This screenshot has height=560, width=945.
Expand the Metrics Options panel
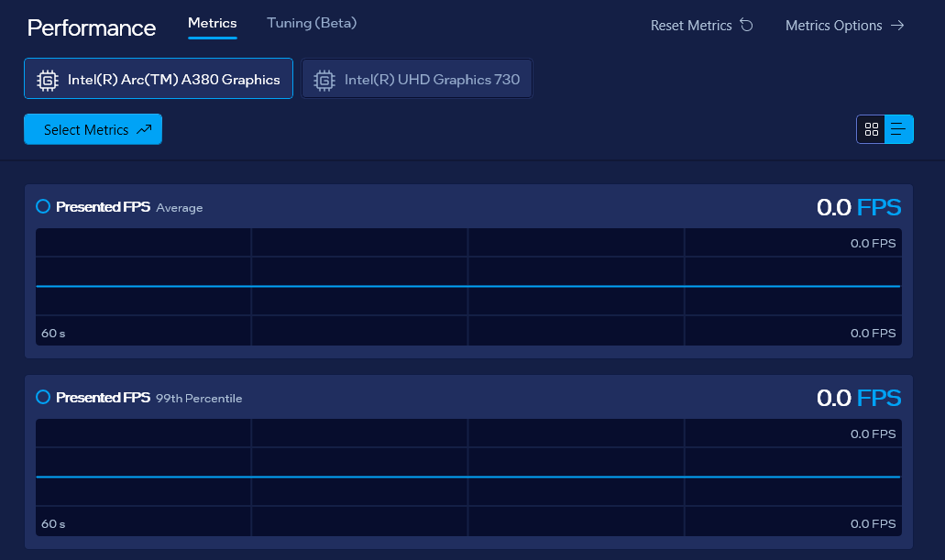click(x=834, y=26)
